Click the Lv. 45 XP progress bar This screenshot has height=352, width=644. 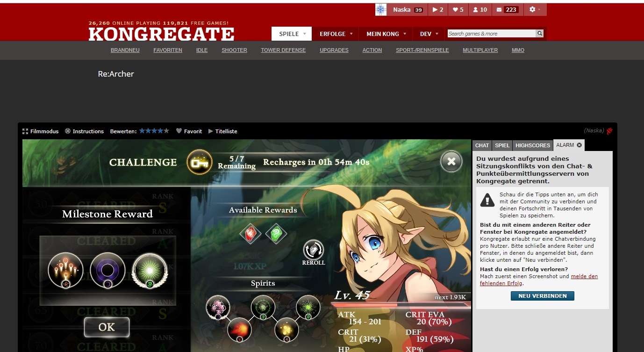(x=401, y=304)
